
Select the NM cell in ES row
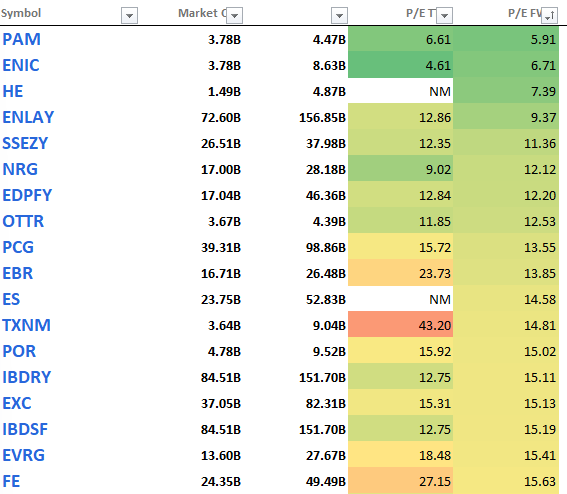[x=401, y=299]
